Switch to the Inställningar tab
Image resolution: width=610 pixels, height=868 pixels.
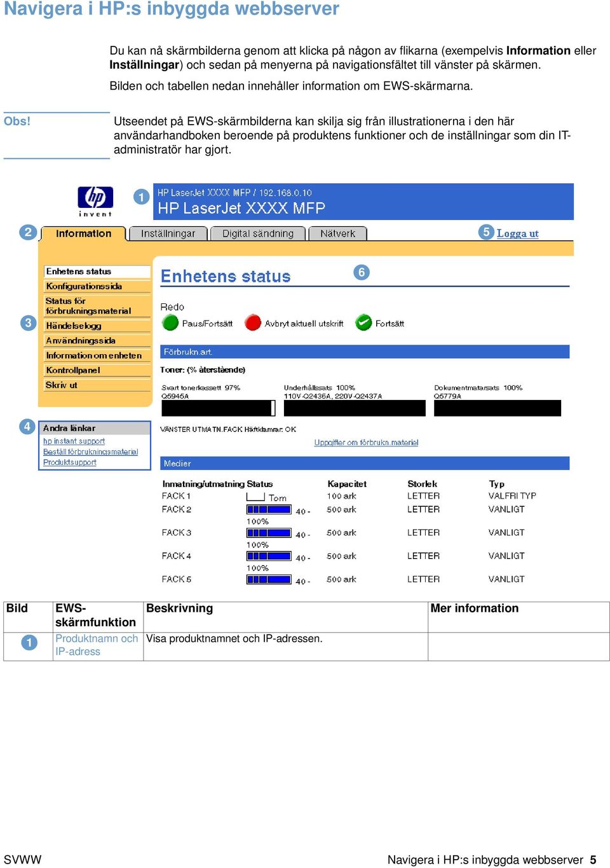pos(168,234)
